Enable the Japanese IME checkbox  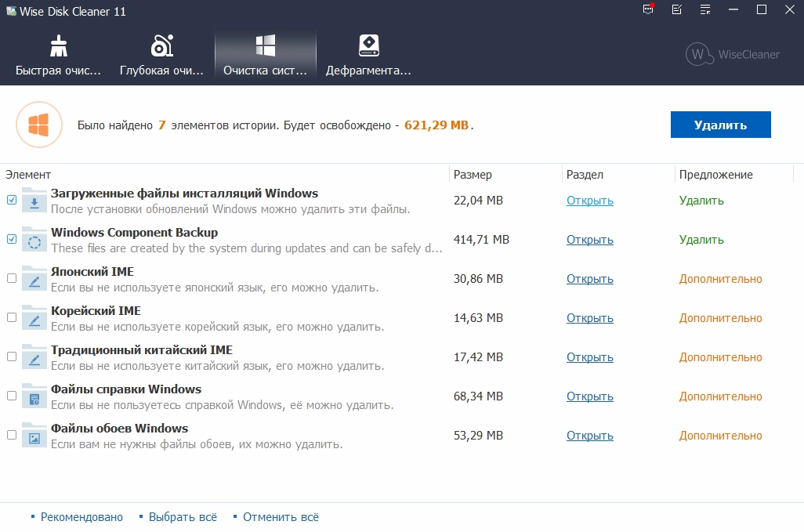point(12,278)
